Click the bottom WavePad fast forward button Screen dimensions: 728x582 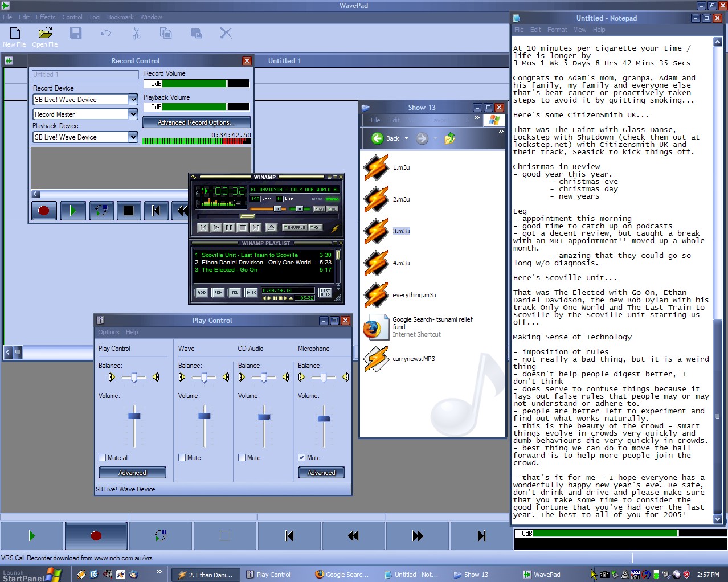tap(418, 535)
